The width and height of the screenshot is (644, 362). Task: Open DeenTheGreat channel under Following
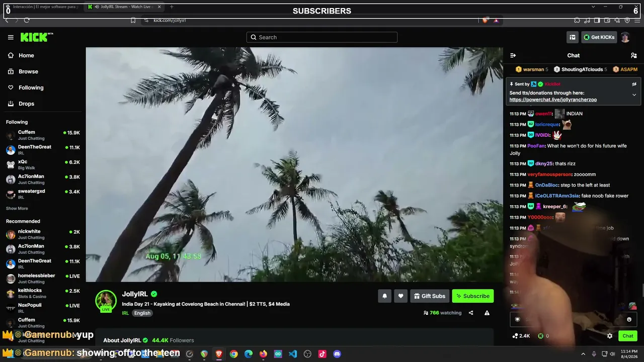click(43, 150)
